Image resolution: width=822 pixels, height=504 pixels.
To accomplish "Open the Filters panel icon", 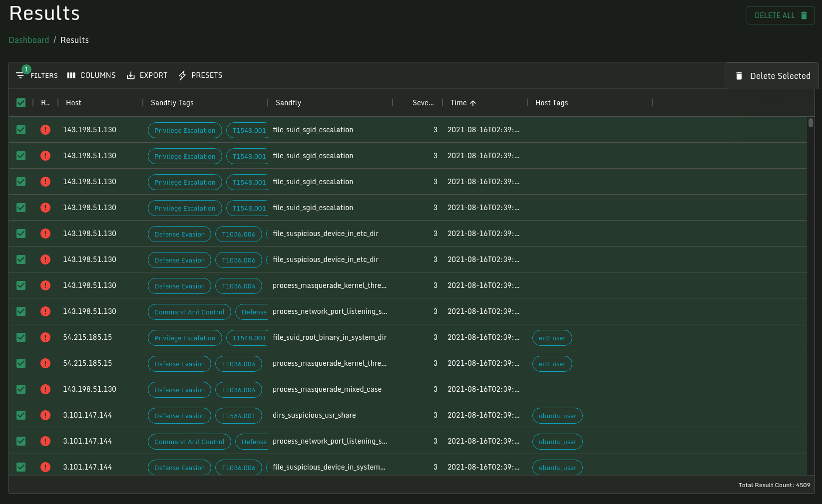I will coord(20,75).
